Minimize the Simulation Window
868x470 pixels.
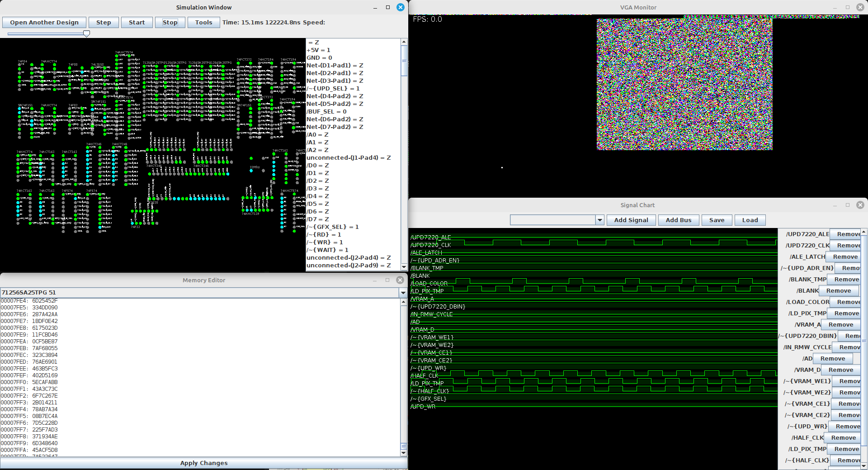click(x=375, y=7)
